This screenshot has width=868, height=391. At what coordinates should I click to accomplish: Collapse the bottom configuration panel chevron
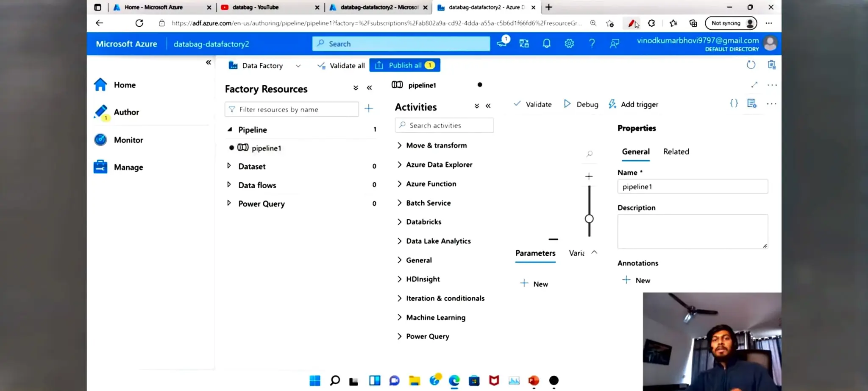pyautogui.click(x=594, y=252)
